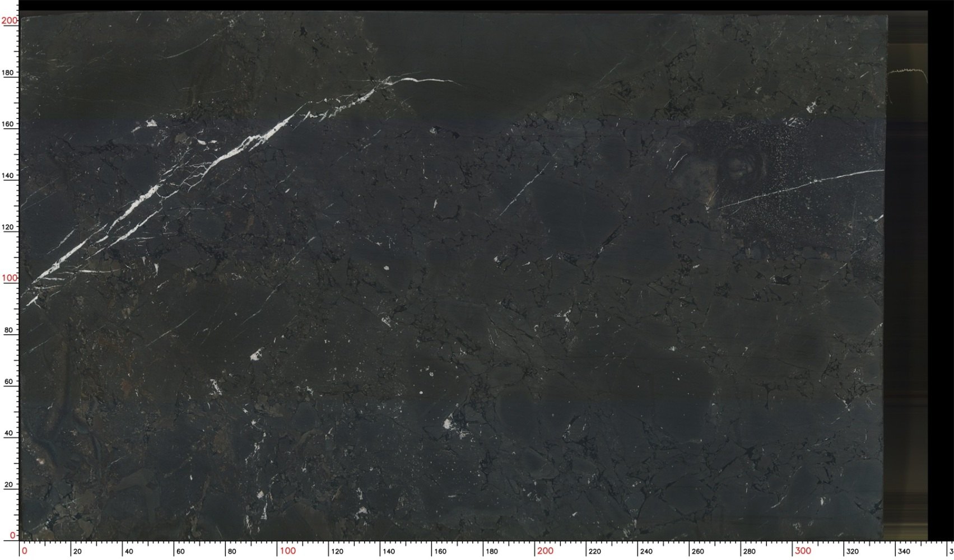Select the red 300 label on the horizontal ruler
The image size is (954, 560).
[803, 551]
